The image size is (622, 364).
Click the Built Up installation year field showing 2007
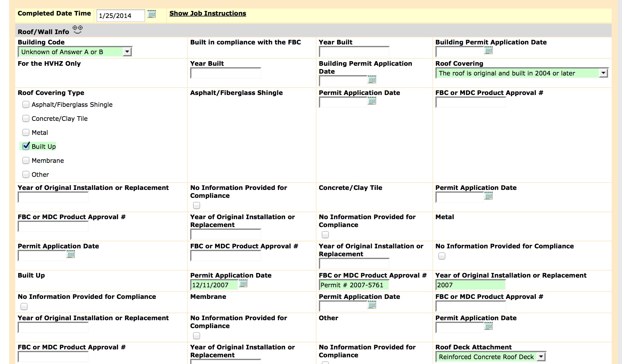470,285
